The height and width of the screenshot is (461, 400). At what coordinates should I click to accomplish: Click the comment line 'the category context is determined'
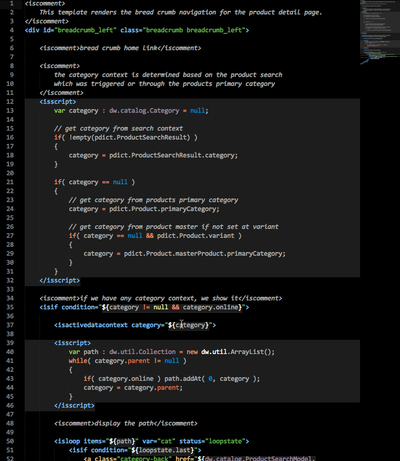point(168,75)
